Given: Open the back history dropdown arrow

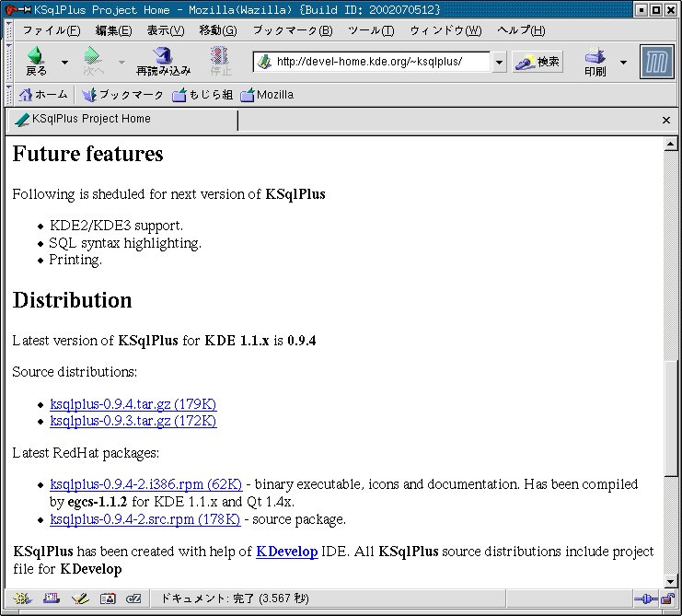Looking at the screenshot, I should (64, 63).
